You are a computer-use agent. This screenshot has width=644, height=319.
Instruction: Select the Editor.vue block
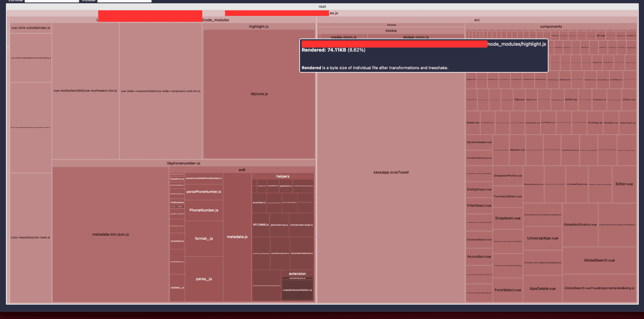pos(624,184)
